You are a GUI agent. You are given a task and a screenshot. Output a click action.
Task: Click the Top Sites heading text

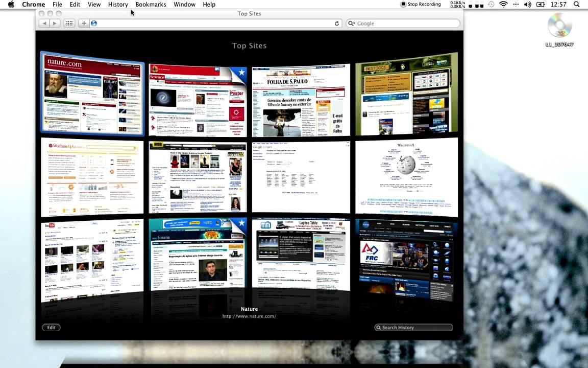tap(249, 45)
